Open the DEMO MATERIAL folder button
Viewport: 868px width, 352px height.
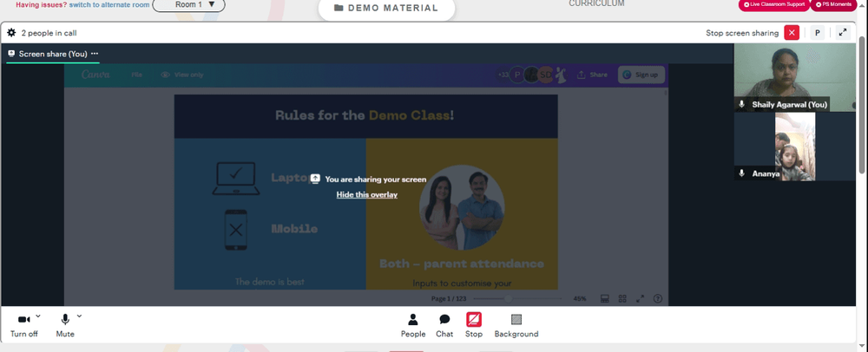[386, 9]
